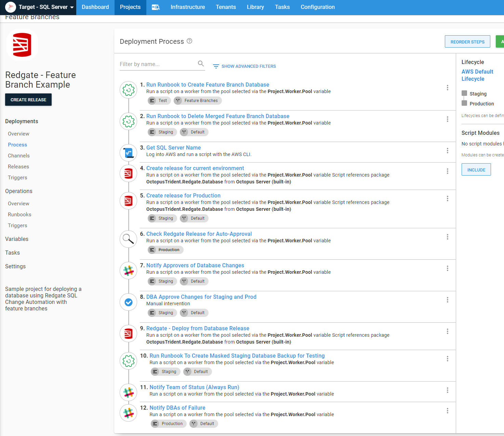Open the Infrastructure menu
This screenshot has height=436, width=504.
click(x=188, y=7)
